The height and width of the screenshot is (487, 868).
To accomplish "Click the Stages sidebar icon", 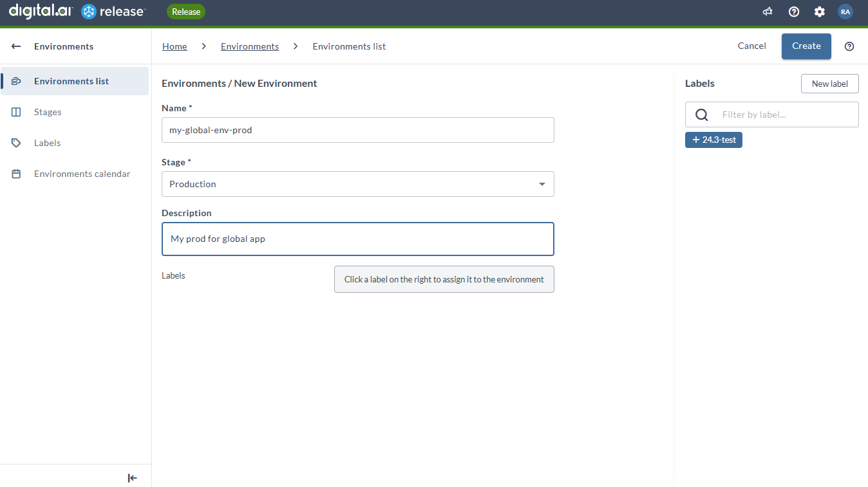I will click(x=16, y=112).
